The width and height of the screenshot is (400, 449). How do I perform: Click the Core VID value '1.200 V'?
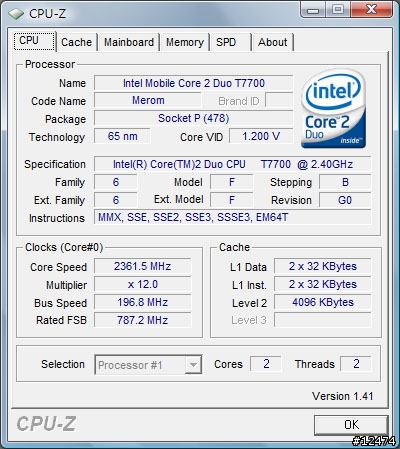coord(261,136)
